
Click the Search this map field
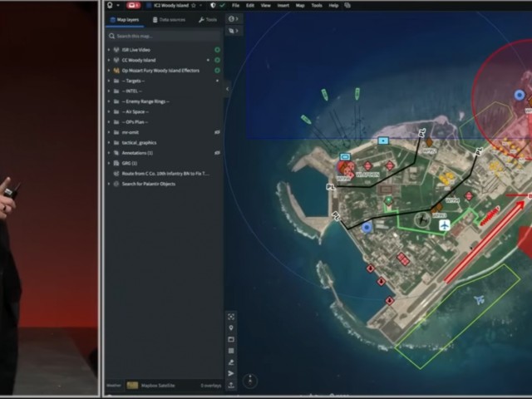click(x=164, y=36)
